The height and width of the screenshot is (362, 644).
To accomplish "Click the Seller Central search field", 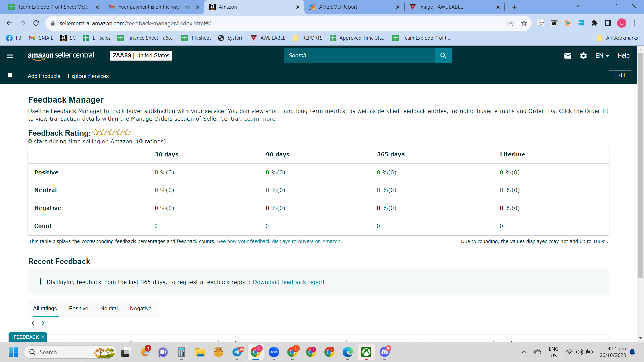I will (x=360, y=56).
